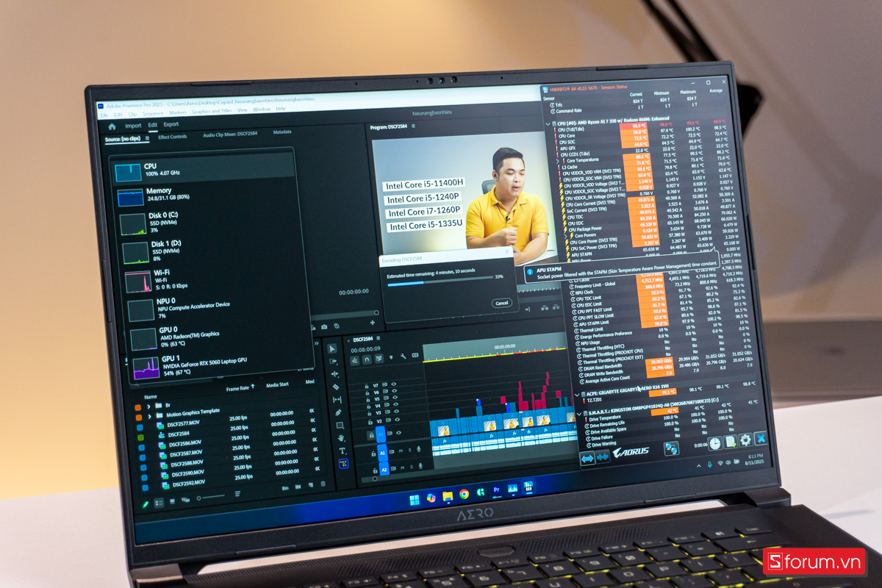This screenshot has width=882, height=588.
Task: Close HWiNFO sensors with the blue X icon
Action: pos(761,438)
